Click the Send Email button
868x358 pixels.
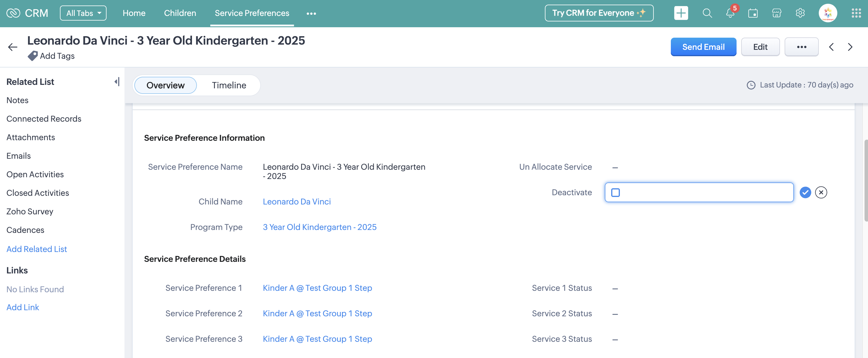point(703,47)
